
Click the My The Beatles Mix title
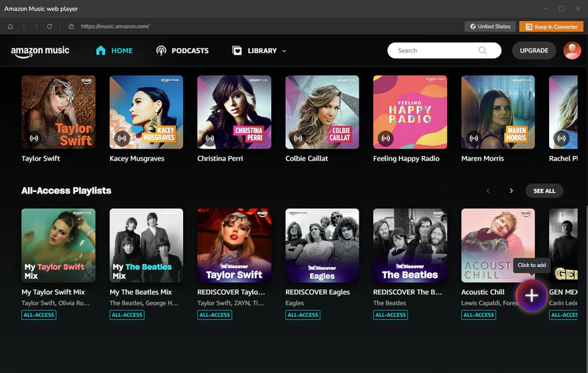140,292
